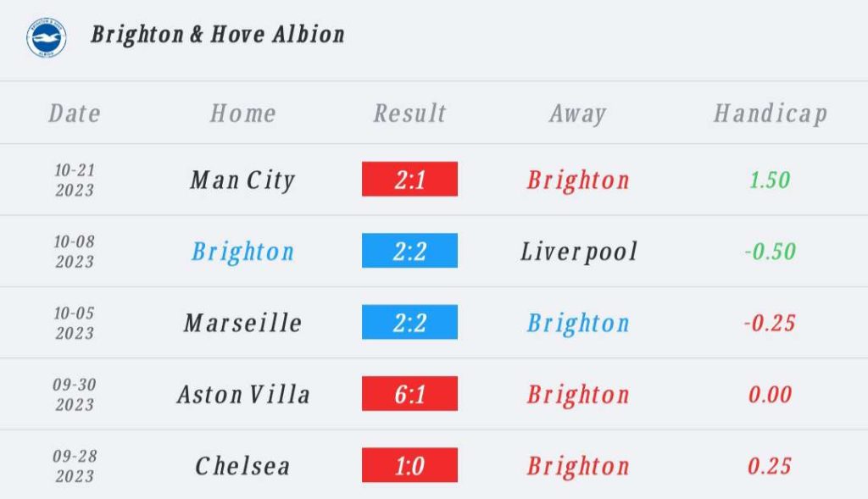The image size is (868, 499).
Task: Open the Chelsea team link
Action: point(242,466)
